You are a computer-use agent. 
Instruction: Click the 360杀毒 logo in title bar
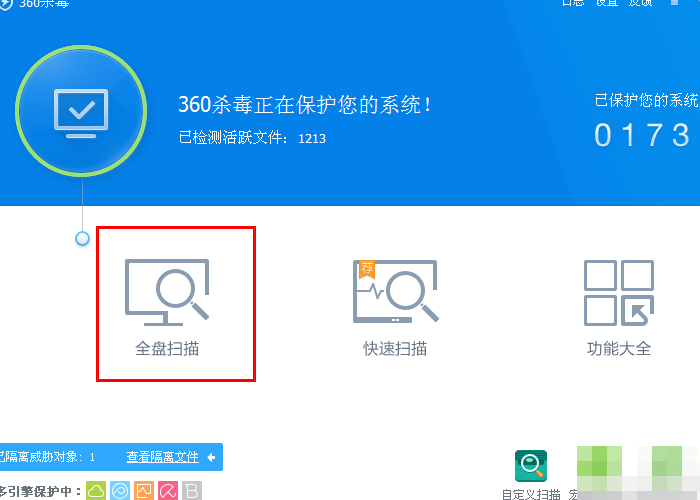pyautogui.click(x=6, y=4)
